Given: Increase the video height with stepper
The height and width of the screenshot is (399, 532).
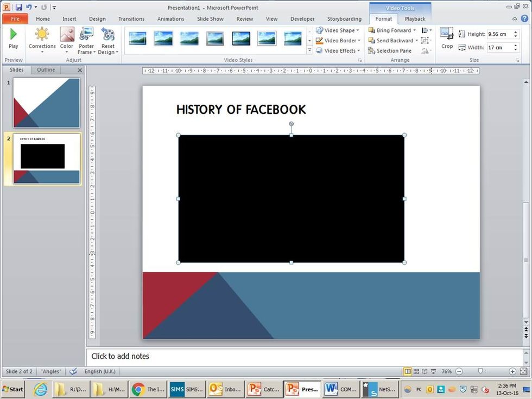Looking at the screenshot, I should click(x=515, y=32).
